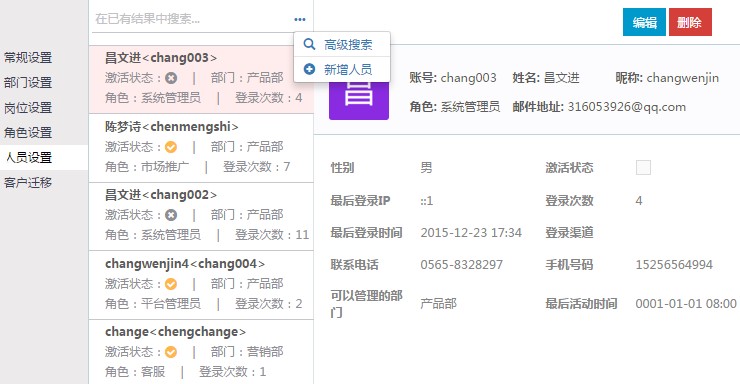Select user 陈梦诗<chenmengshi> in the list

point(202,148)
